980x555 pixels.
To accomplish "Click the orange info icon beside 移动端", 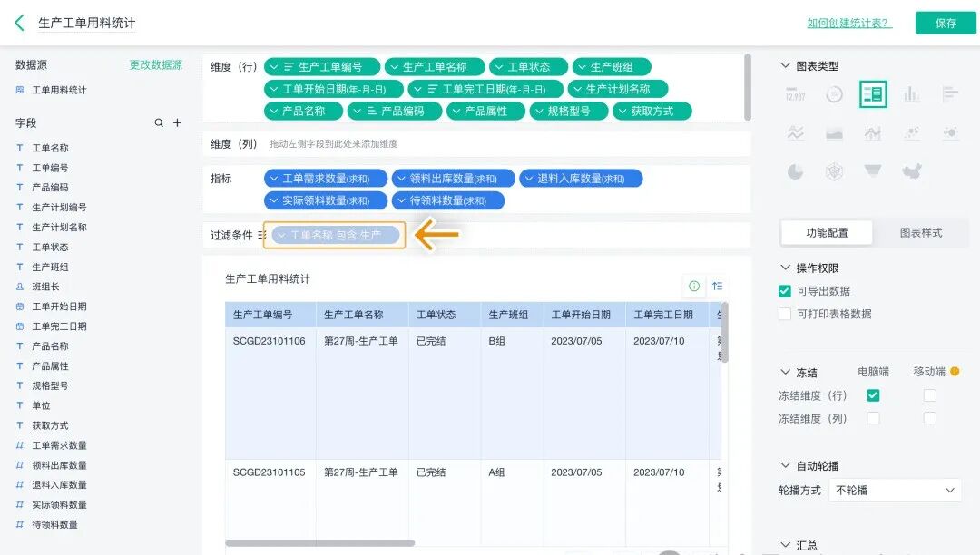I will click(x=955, y=372).
